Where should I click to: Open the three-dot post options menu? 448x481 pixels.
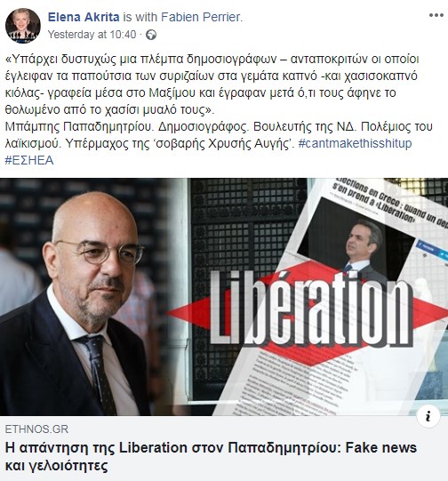pyautogui.click(x=436, y=15)
